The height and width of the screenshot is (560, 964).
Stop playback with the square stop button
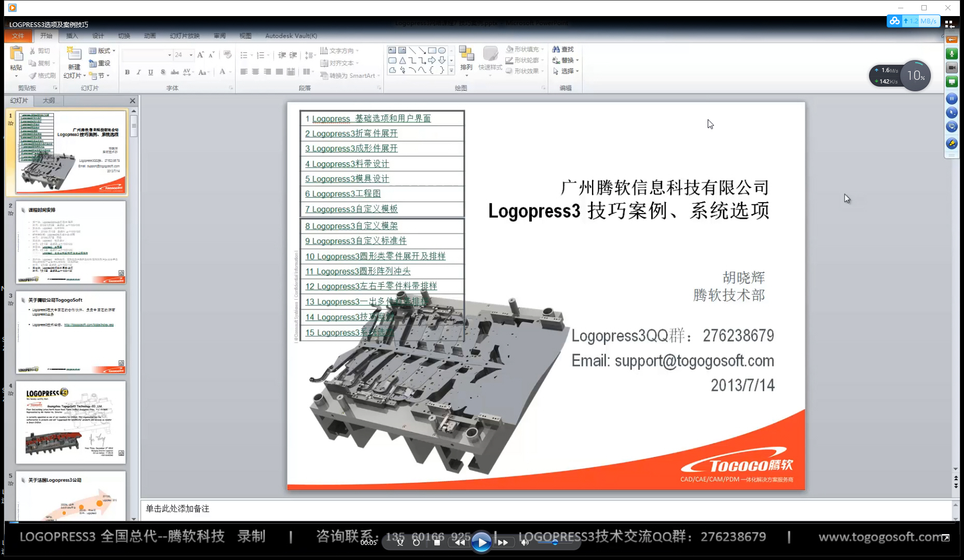click(x=437, y=542)
